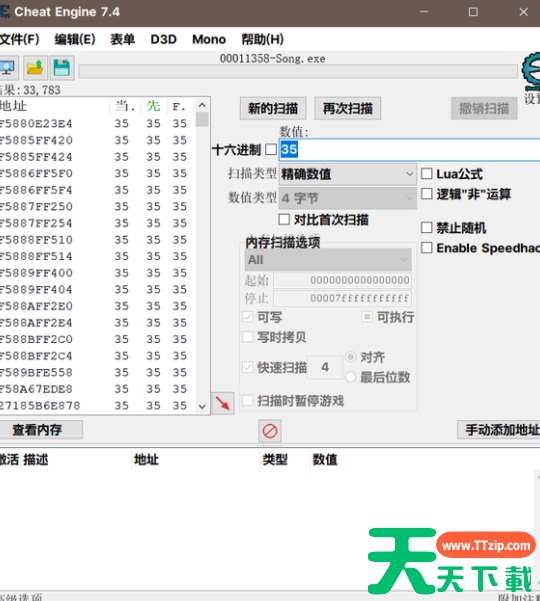Click the 撤销扫描 button

point(484,108)
